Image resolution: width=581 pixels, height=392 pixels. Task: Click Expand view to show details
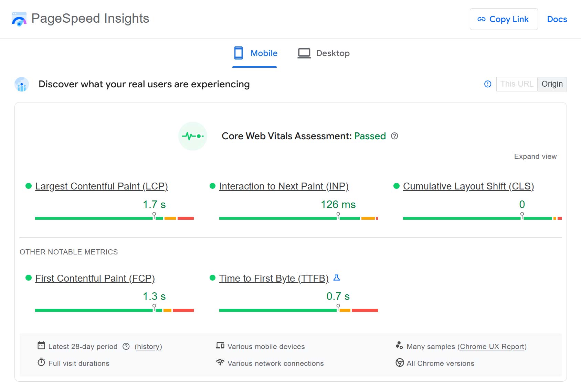click(x=536, y=156)
